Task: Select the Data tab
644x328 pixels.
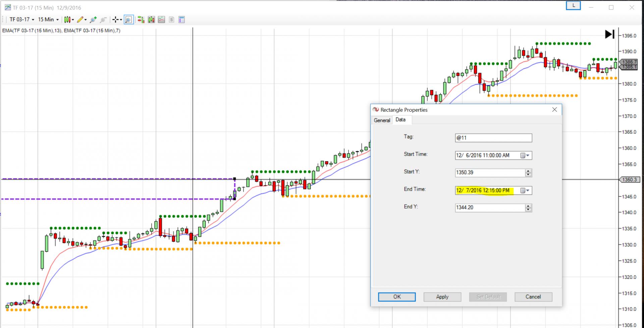Action: click(x=400, y=120)
